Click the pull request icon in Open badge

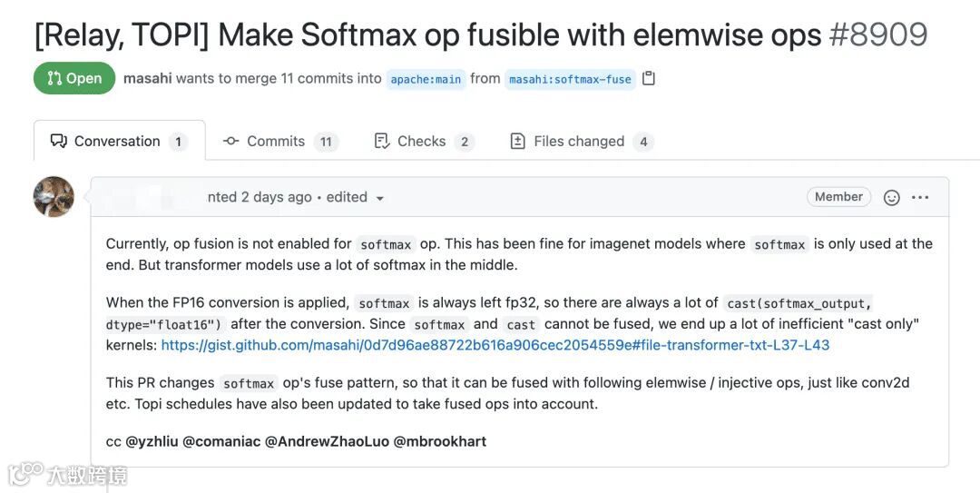tap(54, 78)
